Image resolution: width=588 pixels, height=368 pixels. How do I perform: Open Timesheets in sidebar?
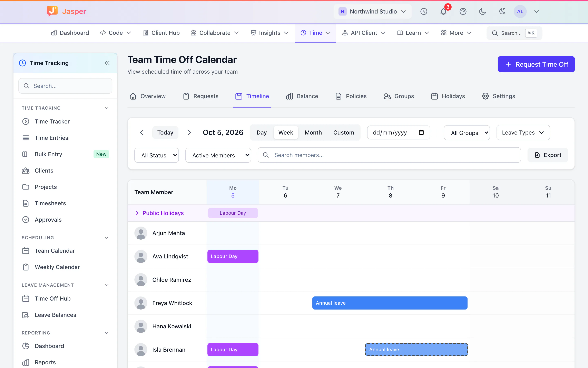click(65, 203)
